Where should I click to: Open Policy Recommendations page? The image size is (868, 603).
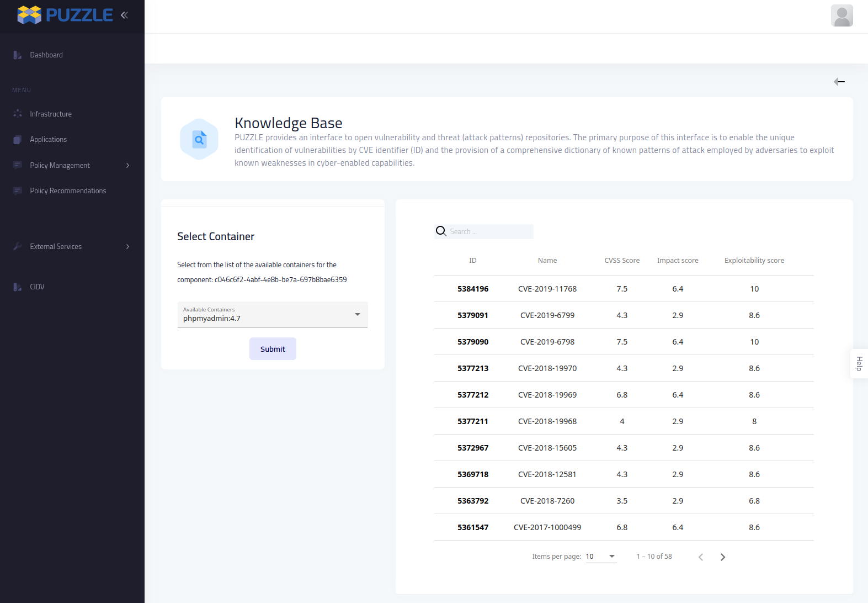click(68, 191)
